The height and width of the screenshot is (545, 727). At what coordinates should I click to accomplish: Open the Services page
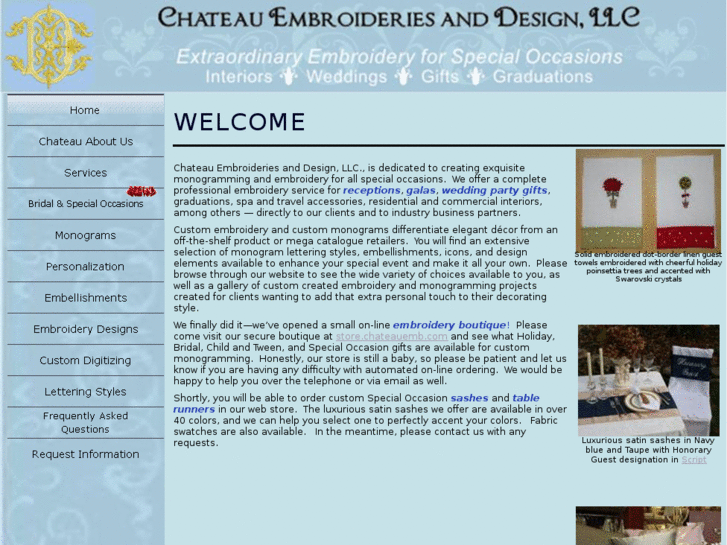[85, 173]
